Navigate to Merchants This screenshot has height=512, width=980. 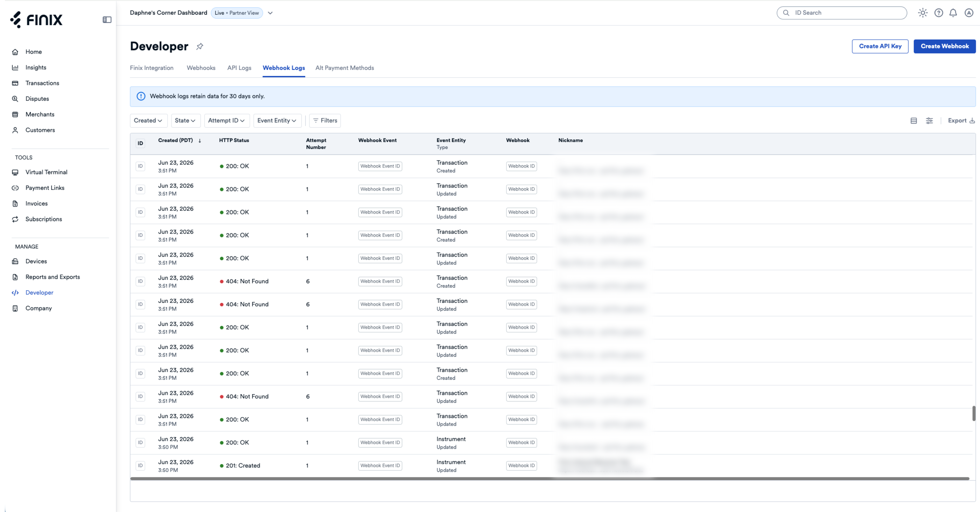40,114
